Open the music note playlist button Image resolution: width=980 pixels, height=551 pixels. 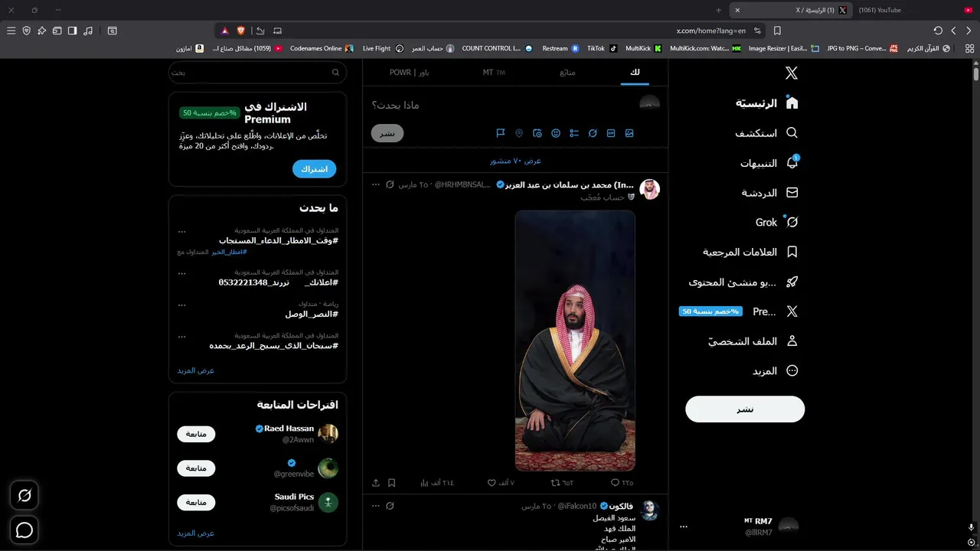pyautogui.click(x=88, y=31)
